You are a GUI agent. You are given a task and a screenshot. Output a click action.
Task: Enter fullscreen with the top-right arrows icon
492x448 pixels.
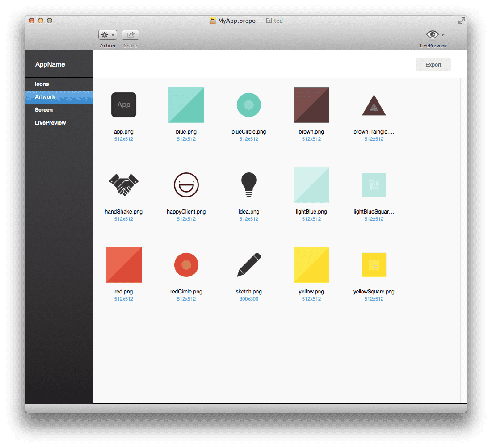point(461,21)
